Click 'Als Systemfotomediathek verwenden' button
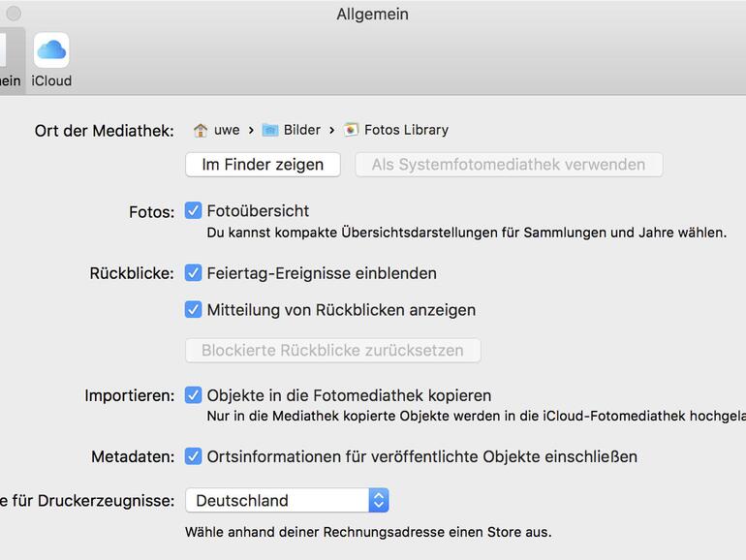Screen dimensions: 746x560 (x=509, y=165)
